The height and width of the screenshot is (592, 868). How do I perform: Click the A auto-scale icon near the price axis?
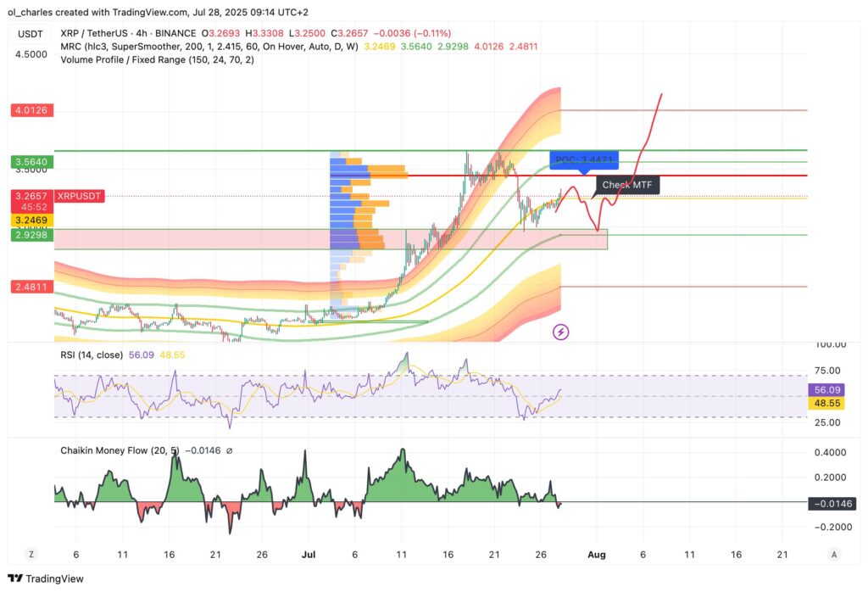coord(833,554)
